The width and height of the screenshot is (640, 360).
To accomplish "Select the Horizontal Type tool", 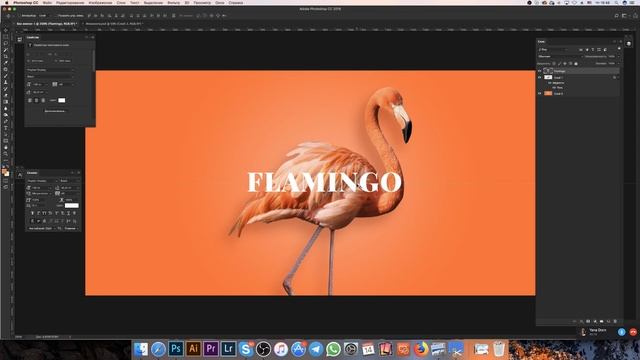I will tap(6, 127).
